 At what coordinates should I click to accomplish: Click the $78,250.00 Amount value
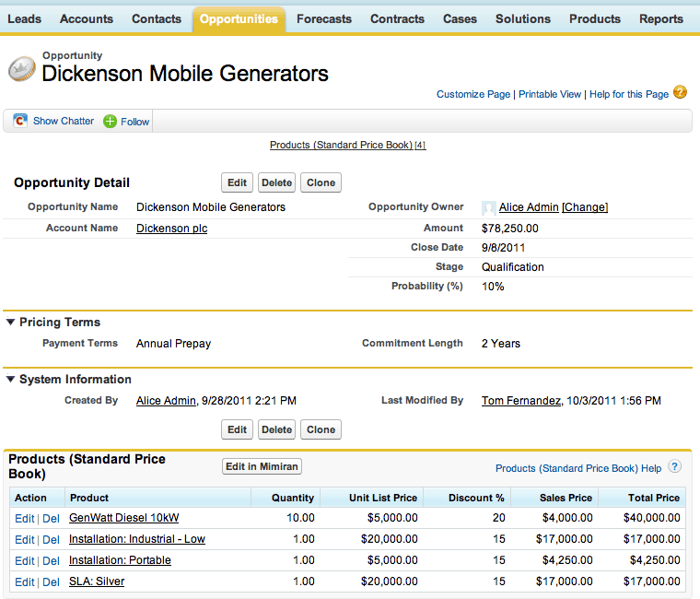510,229
